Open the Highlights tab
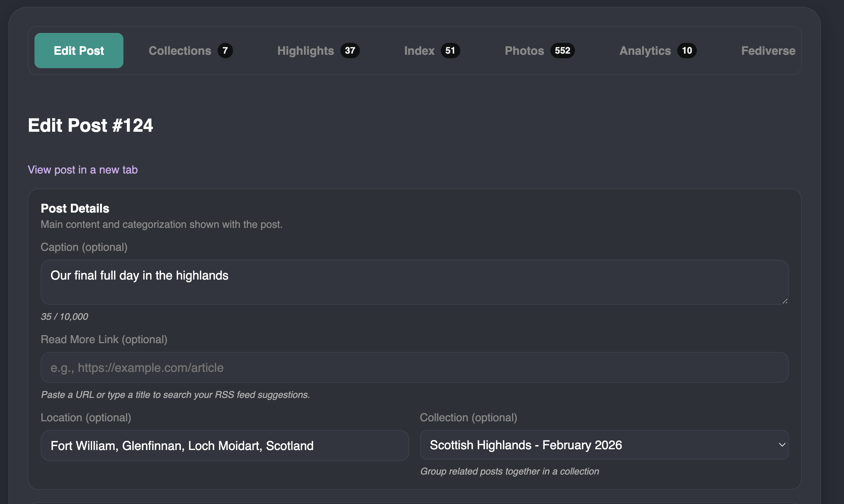Image resolution: width=844 pixels, height=504 pixels. 305,51
